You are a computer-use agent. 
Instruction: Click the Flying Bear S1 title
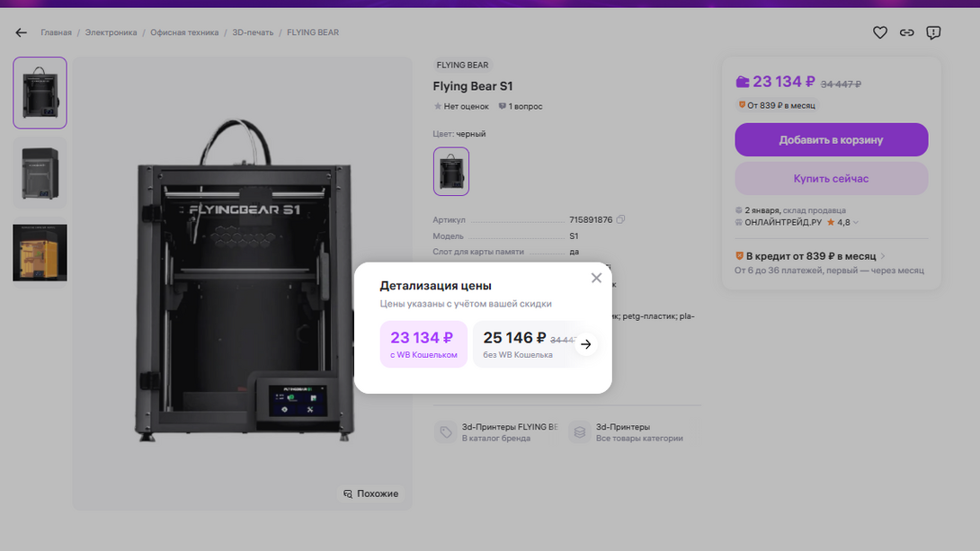[473, 86]
